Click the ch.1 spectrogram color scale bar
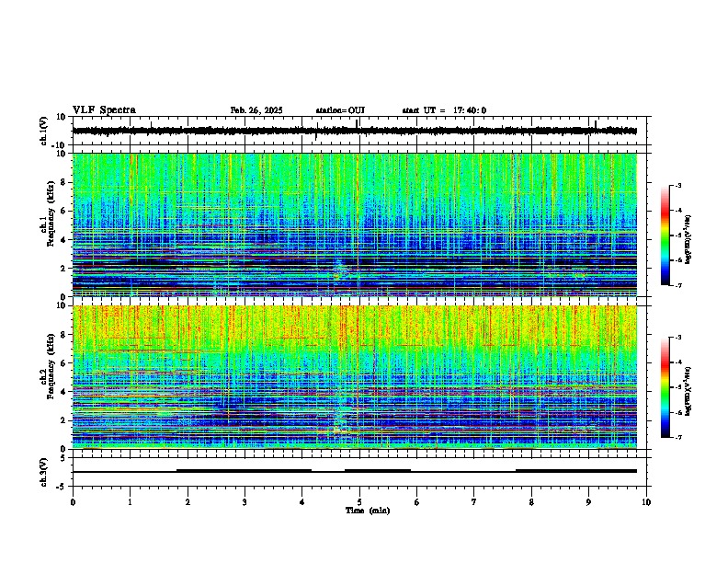This screenshot has height=563, width=728. click(x=665, y=236)
